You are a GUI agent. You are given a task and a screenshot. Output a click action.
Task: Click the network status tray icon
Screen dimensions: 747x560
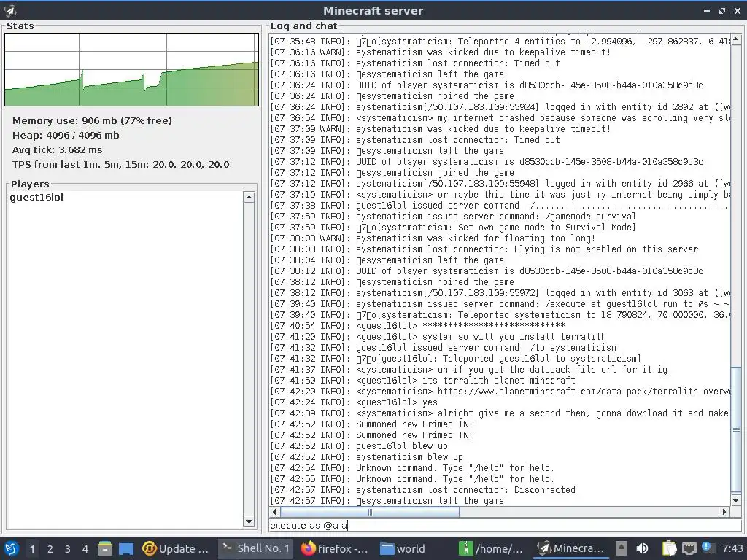(689, 549)
